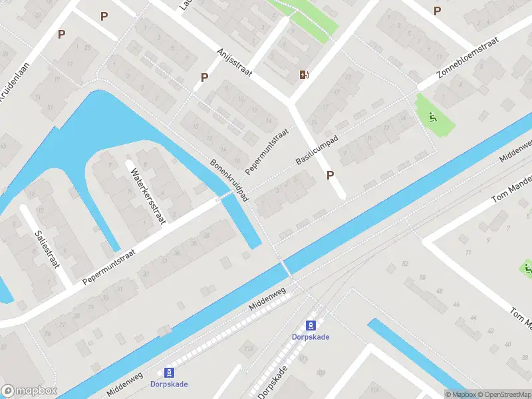Open the Mapbox logo link
532x399 pixels.
pos(29,391)
